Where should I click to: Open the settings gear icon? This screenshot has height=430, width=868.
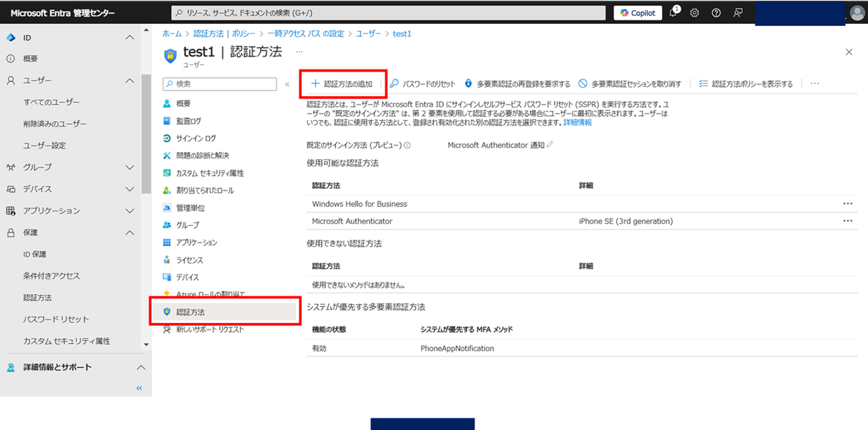694,13
